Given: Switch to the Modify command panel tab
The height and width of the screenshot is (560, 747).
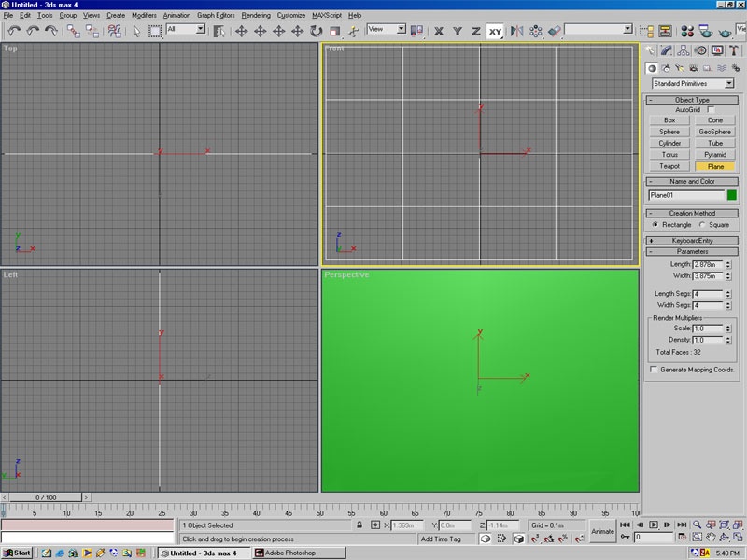Looking at the screenshot, I should 665,50.
